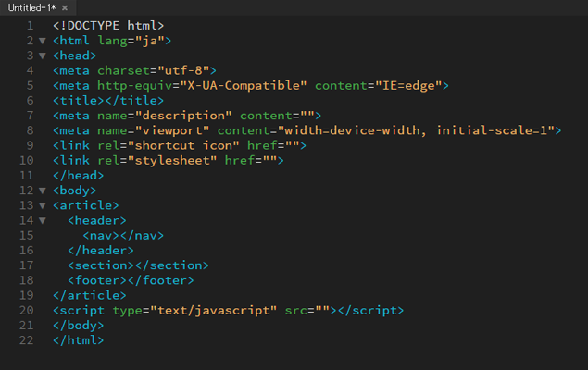This screenshot has height=370, width=588.
Task: Close the Untitled-1 tab
Action: pos(65,7)
